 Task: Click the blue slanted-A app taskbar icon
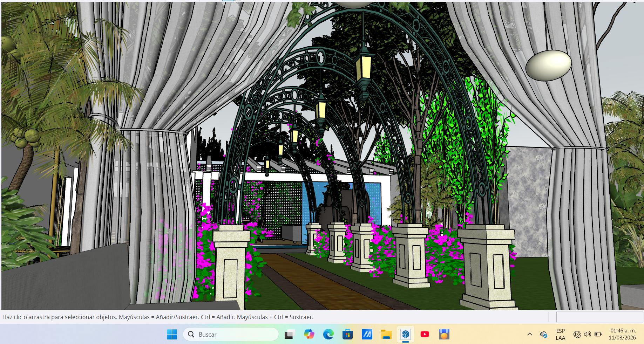point(367,335)
